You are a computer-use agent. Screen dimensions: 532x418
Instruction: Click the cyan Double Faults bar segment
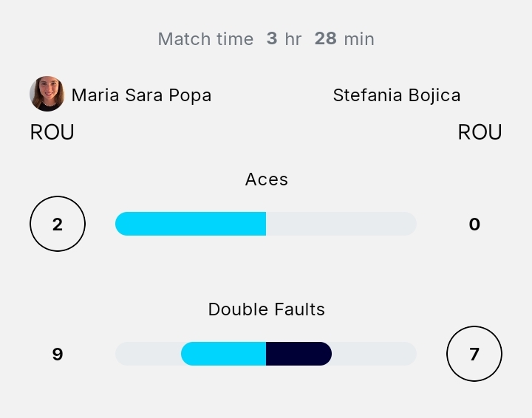(x=223, y=354)
